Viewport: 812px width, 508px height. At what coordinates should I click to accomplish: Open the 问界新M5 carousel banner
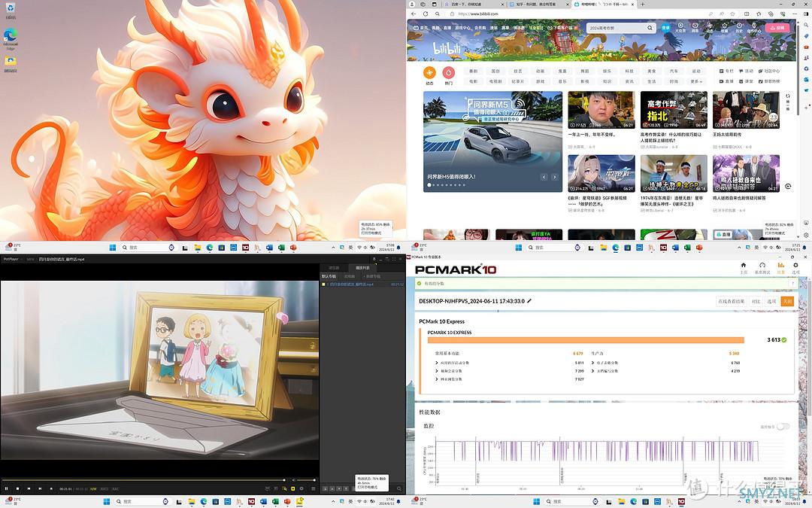(492, 141)
